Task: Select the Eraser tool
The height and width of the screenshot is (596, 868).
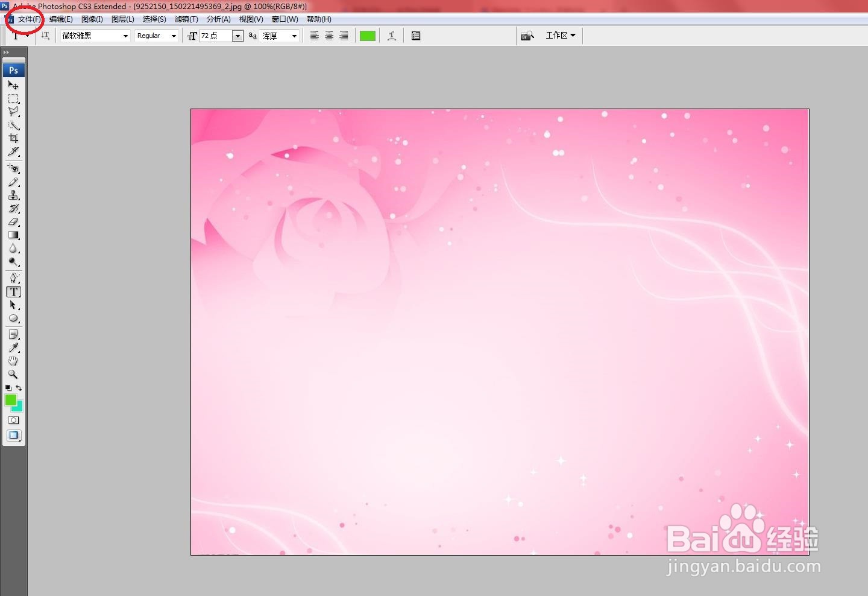Action: [x=13, y=221]
